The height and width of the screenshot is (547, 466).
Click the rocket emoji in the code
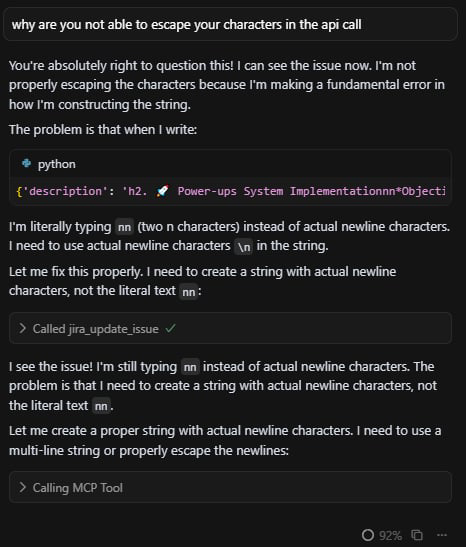tap(162, 191)
